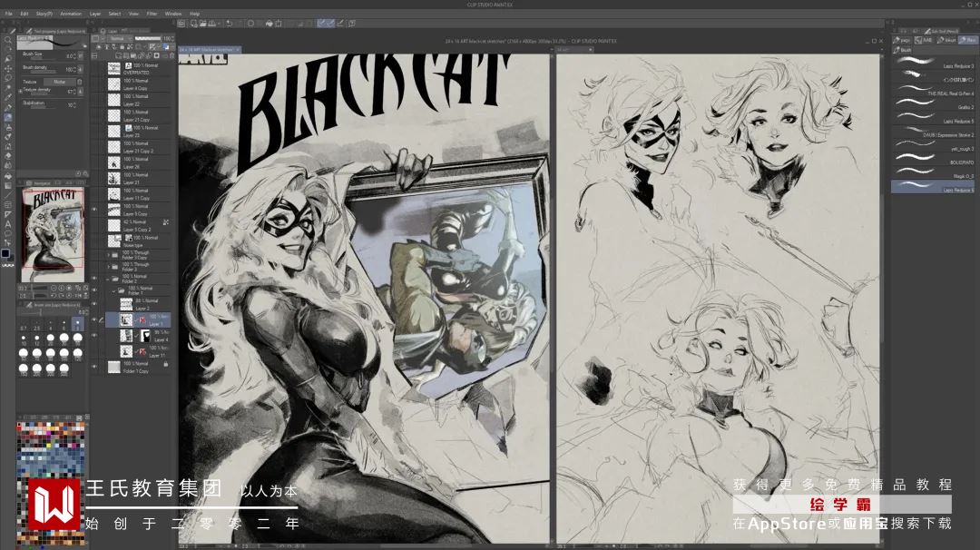
Task: Choose Lapiz Reduxoe 3 brush
Action: 933,64
